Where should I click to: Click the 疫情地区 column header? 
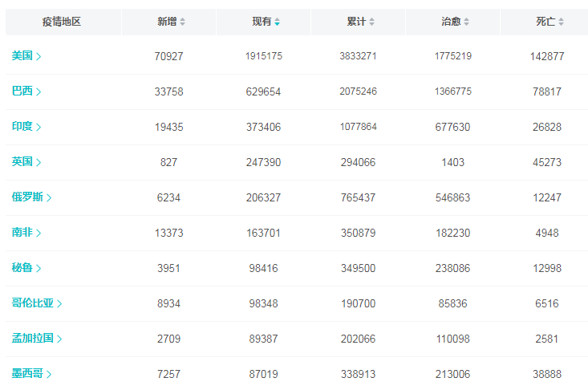coord(62,22)
